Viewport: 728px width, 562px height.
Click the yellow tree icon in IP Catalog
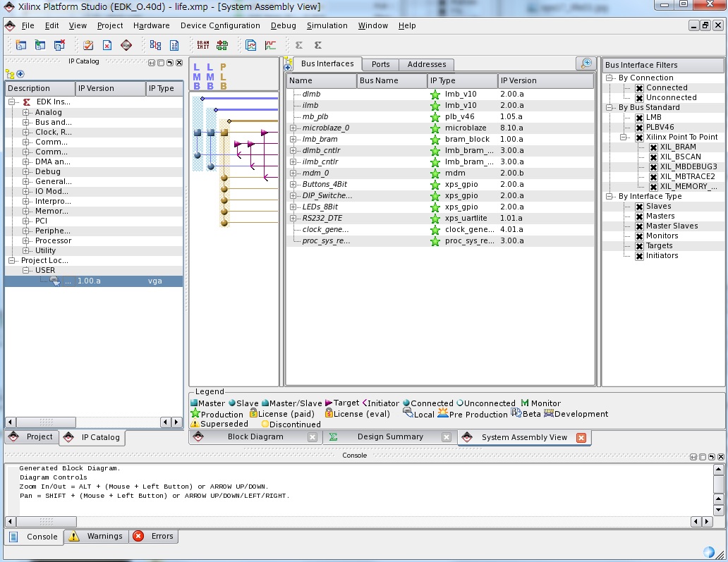(10, 74)
